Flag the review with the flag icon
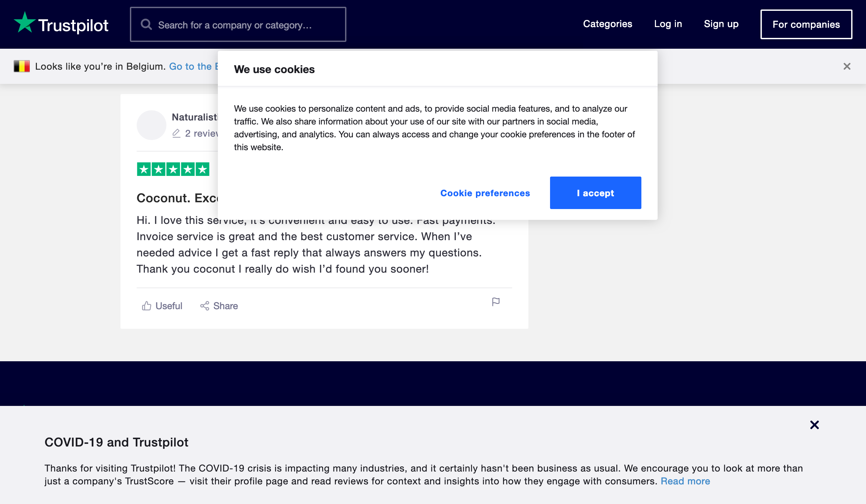 pos(495,302)
